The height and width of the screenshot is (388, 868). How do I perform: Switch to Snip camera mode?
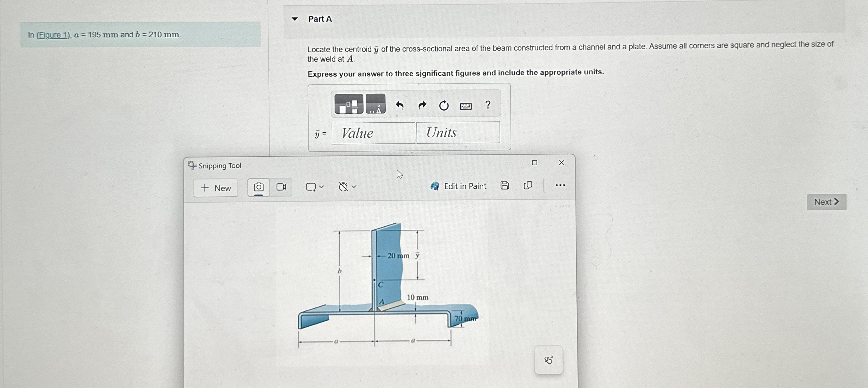[x=259, y=187]
